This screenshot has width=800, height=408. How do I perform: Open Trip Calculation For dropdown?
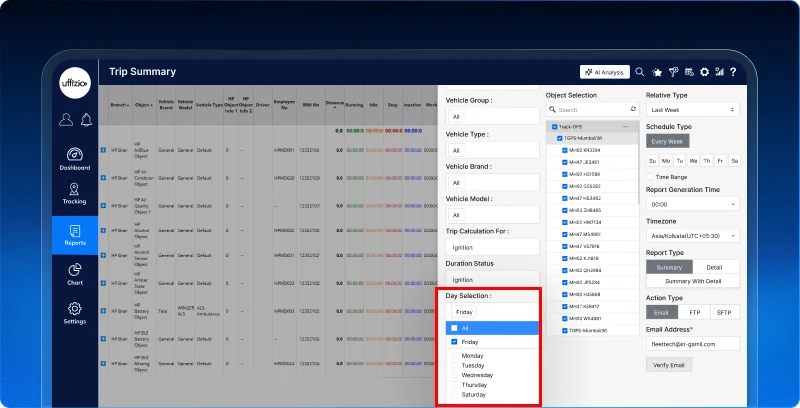492,247
